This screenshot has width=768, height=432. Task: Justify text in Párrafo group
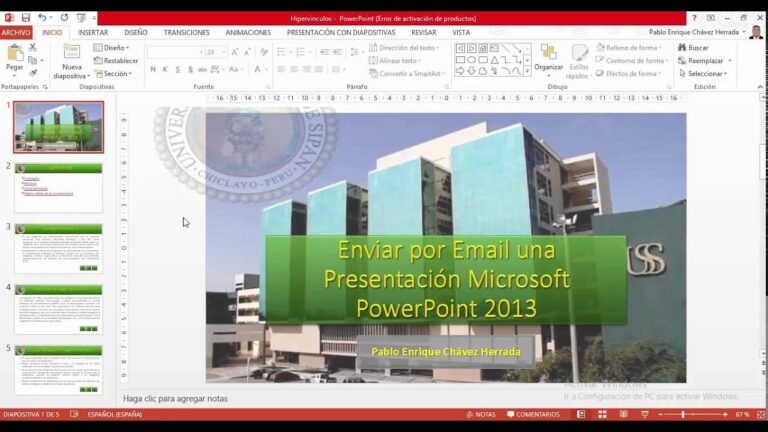(318, 70)
